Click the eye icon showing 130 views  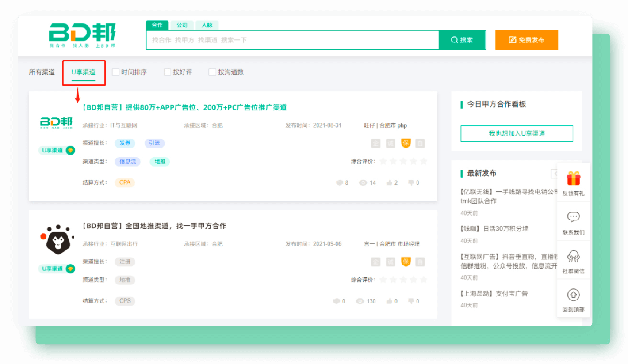[360, 301]
